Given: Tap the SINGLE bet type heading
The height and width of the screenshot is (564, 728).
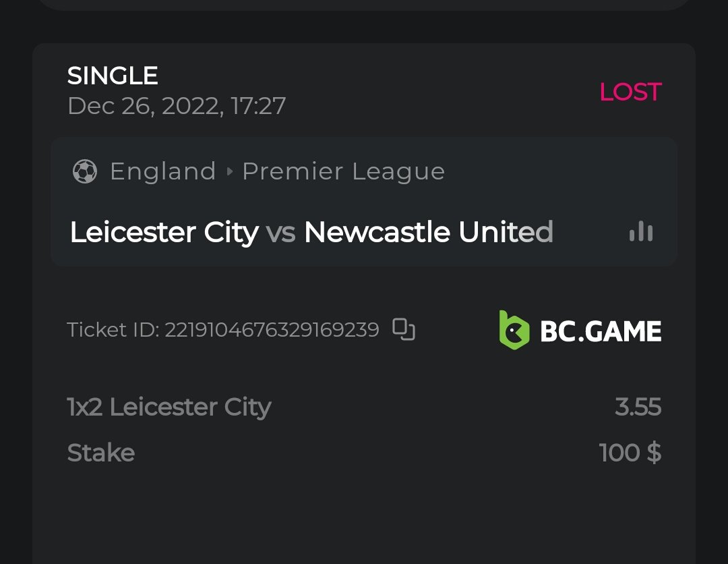Looking at the screenshot, I should pyautogui.click(x=113, y=76).
